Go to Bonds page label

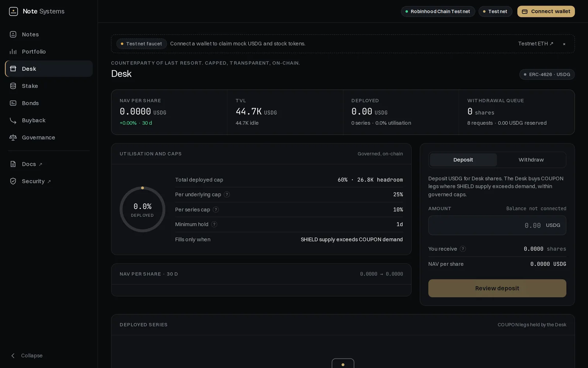[30, 103]
